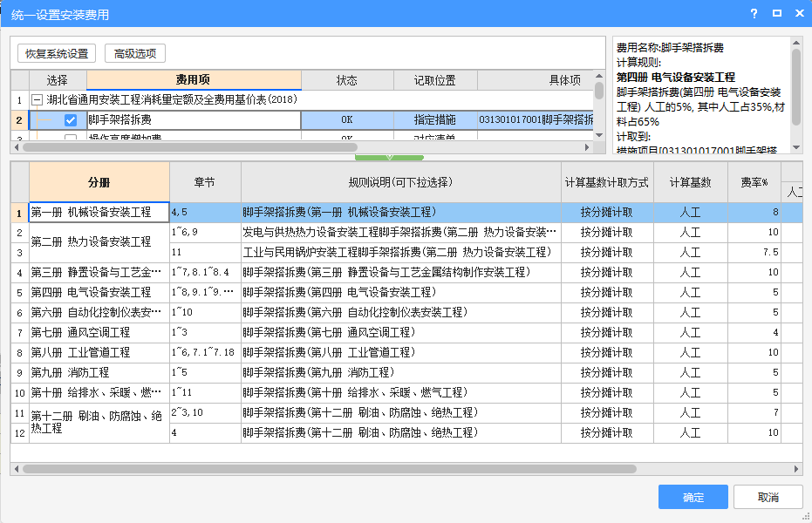The image size is (812, 523).
Task: Open rule dropdown 脚手架搭拆费(第一册 机械设备安装工程)
Action: point(401,212)
